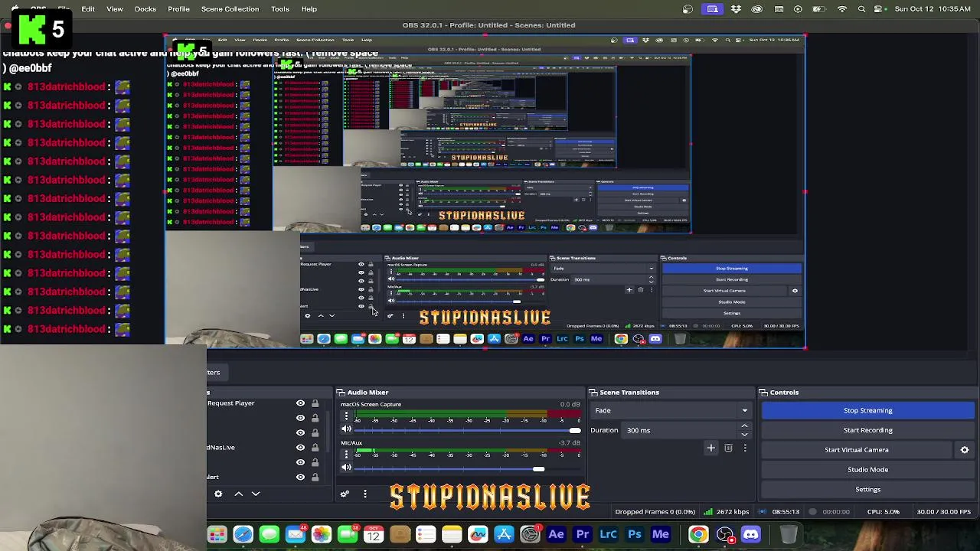Launch After Effects from the dock
980x551 pixels.
(x=556, y=535)
